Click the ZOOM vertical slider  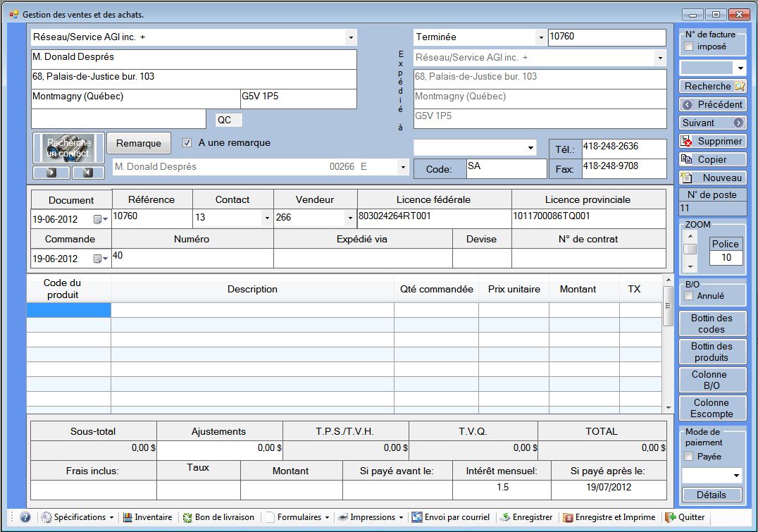(x=691, y=249)
